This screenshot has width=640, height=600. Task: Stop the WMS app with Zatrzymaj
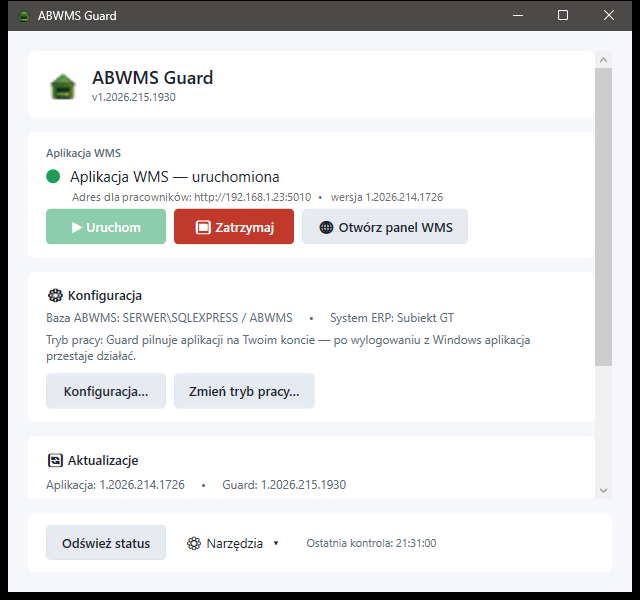234,227
